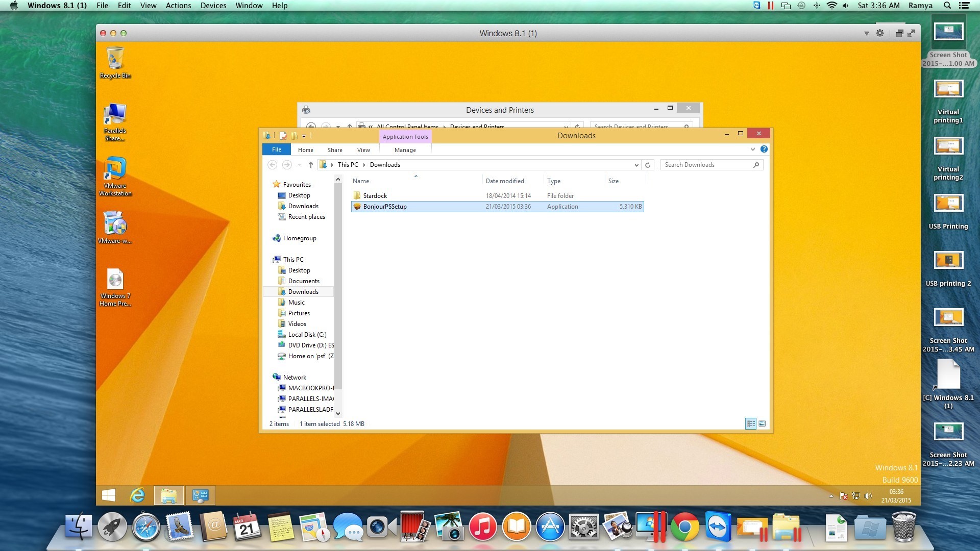Switch to the Share ribbon tab
This screenshot has height=551, width=980.
coord(335,149)
